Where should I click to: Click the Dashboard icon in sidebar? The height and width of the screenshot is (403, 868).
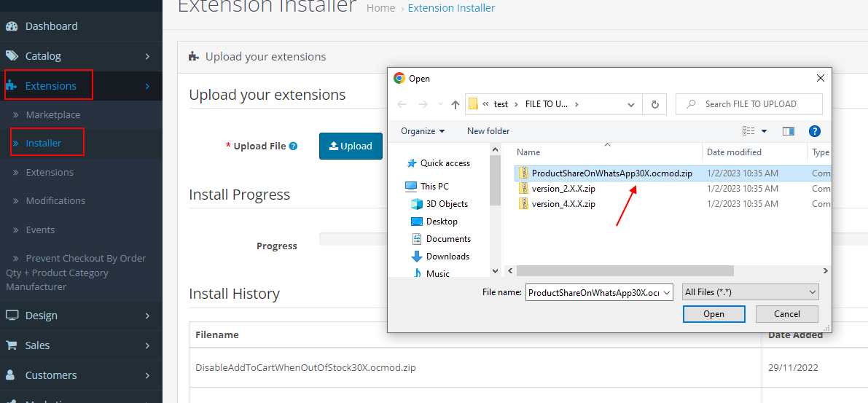11,26
